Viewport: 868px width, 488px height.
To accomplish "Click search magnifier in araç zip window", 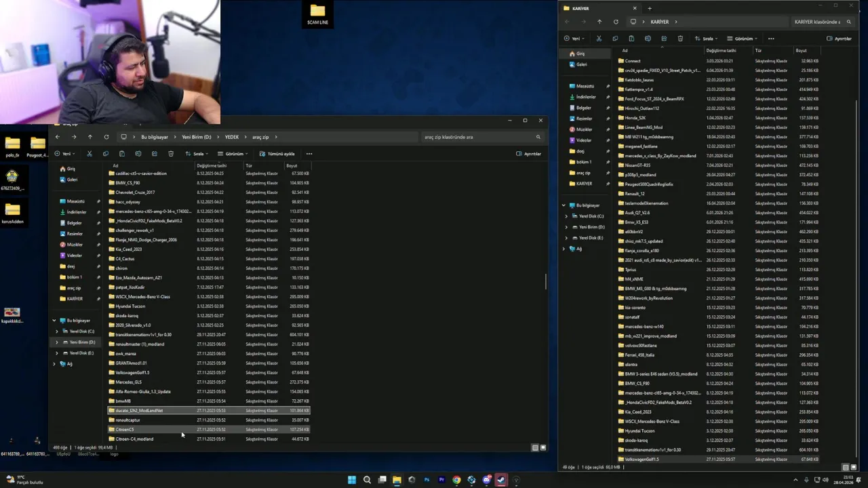I will click(x=538, y=137).
